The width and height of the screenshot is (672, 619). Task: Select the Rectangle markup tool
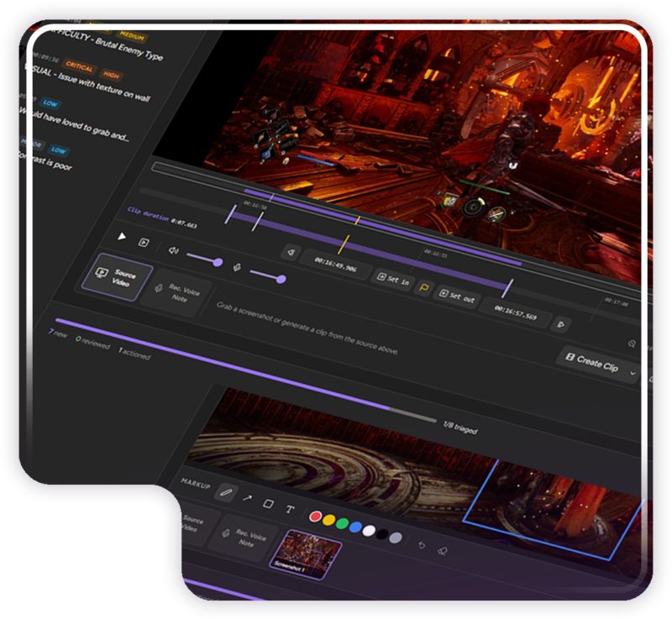pos(268,503)
